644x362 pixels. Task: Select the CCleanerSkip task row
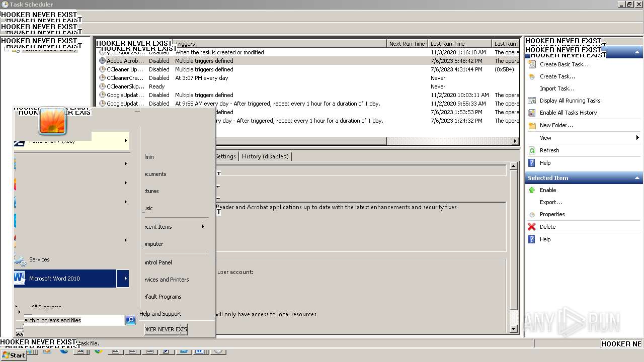[308, 86]
